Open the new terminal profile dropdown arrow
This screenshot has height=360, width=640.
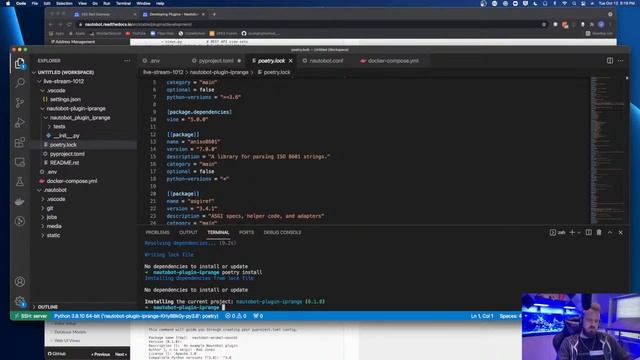click(x=579, y=232)
